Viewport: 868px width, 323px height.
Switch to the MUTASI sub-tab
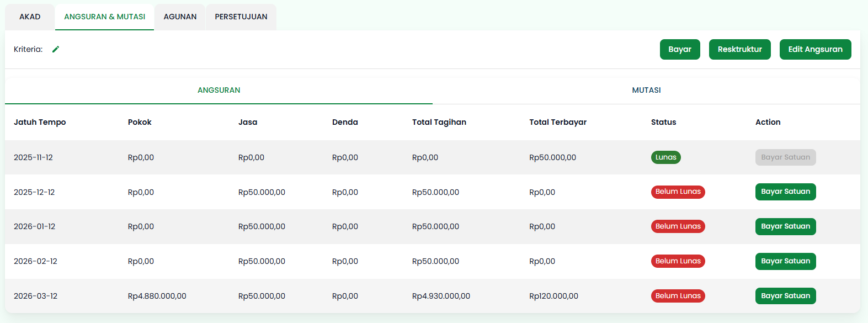coord(646,90)
